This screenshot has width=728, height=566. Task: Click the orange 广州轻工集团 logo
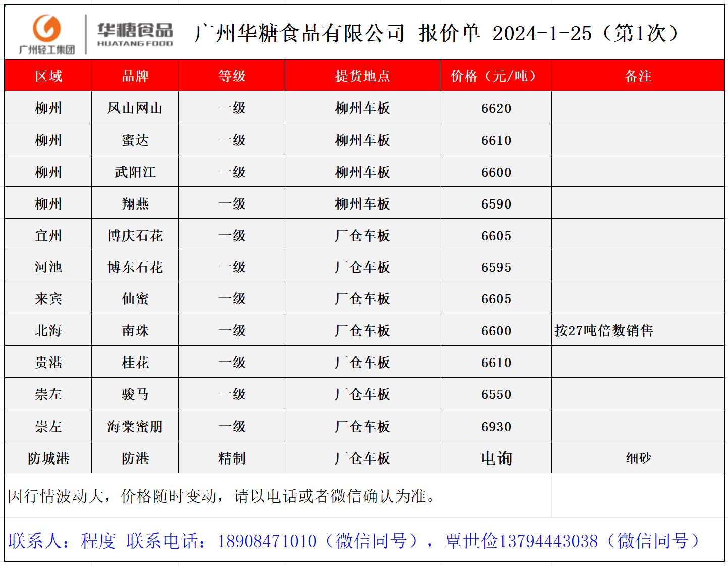[46, 33]
